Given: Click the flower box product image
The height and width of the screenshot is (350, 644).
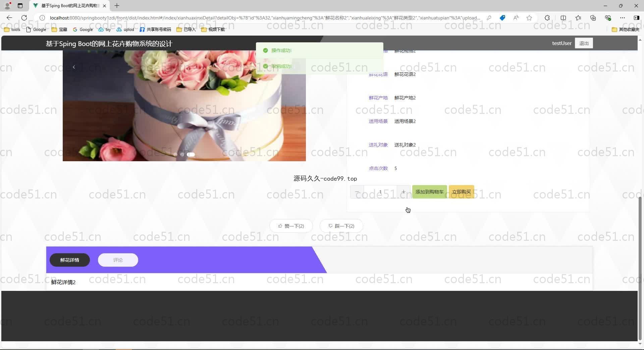Looking at the screenshot, I should click(184, 106).
